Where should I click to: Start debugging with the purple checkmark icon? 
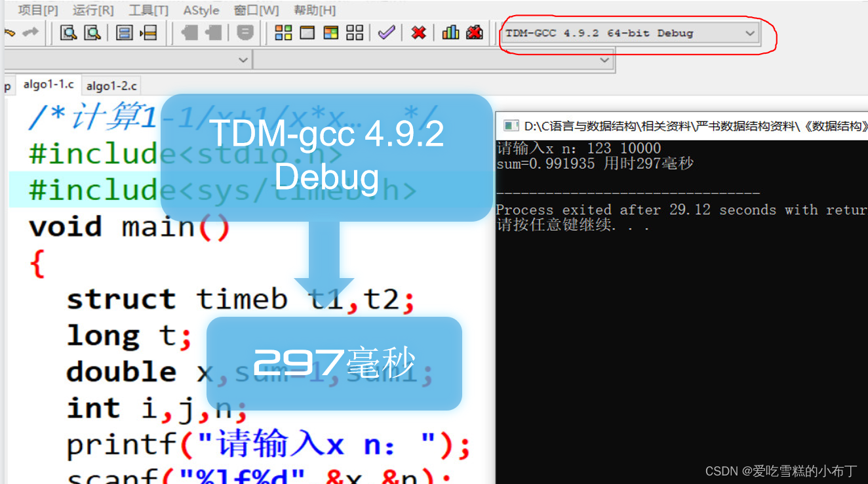[x=386, y=32]
